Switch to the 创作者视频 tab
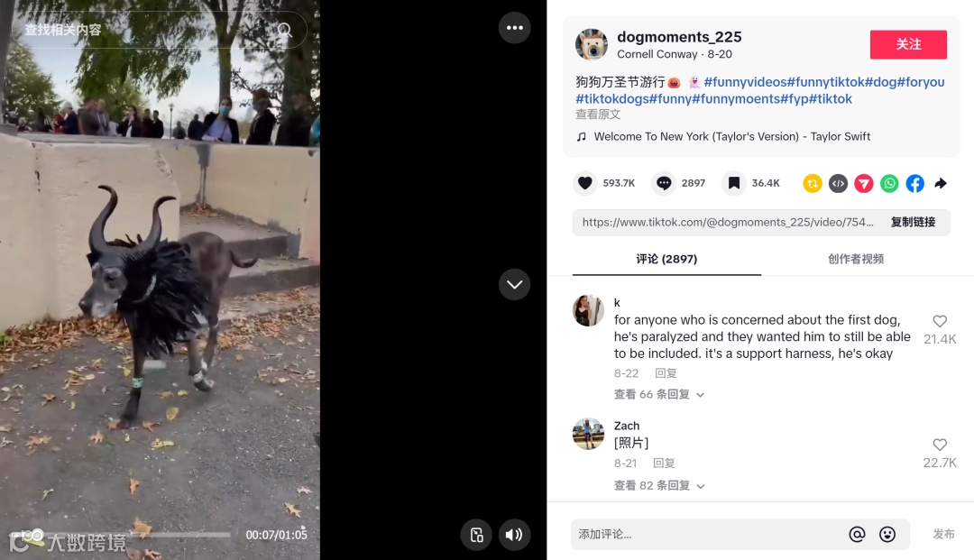This screenshot has height=560, width=974. click(x=855, y=259)
